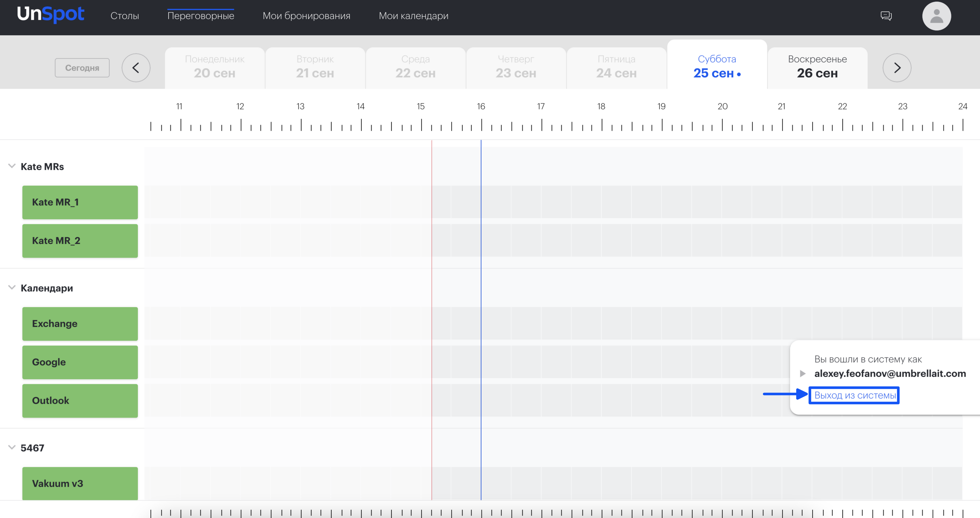This screenshot has width=980, height=518.
Task: Collapse the 5467 group
Action: pyautogui.click(x=12, y=447)
